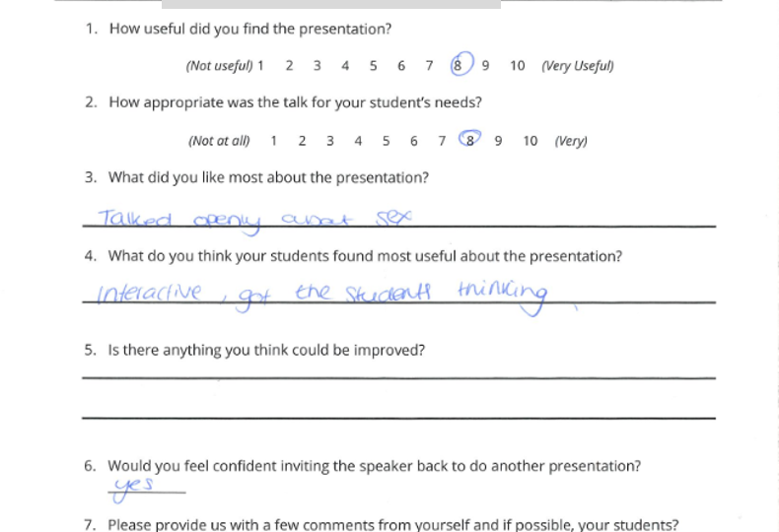779x532 pixels.
Task: Click the "(Not at all)" scale label
Action: click(219, 141)
